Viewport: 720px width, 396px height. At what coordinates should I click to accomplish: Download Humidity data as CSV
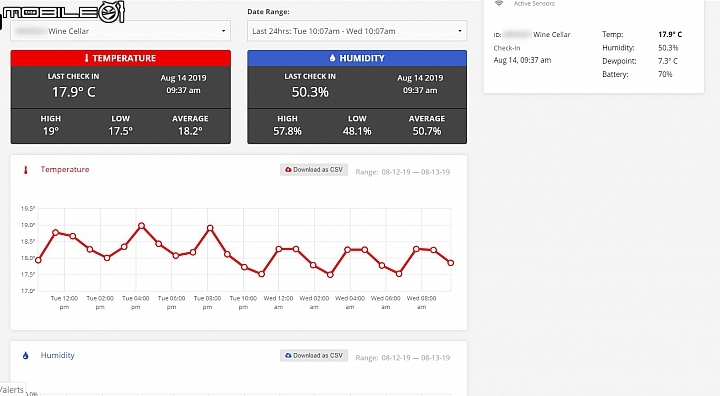click(x=314, y=356)
